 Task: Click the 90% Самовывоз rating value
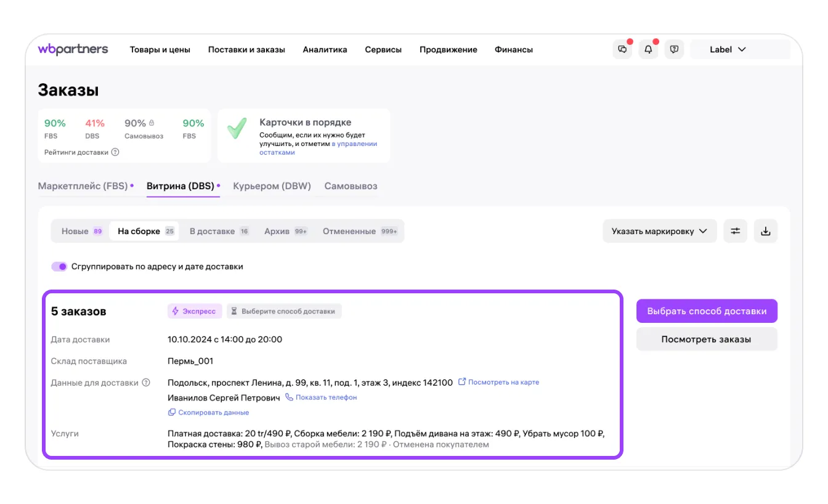pyautogui.click(x=135, y=123)
